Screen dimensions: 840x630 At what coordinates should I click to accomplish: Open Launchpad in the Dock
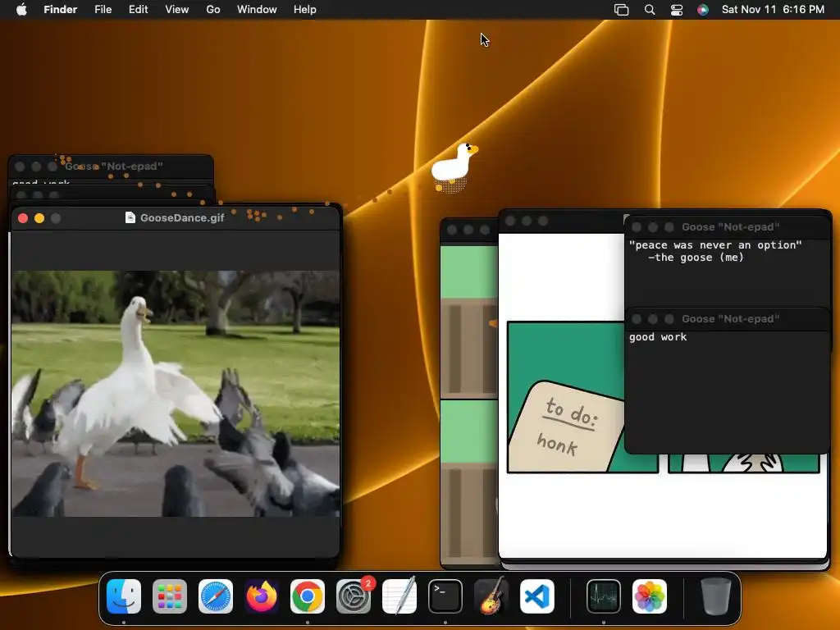pos(170,596)
